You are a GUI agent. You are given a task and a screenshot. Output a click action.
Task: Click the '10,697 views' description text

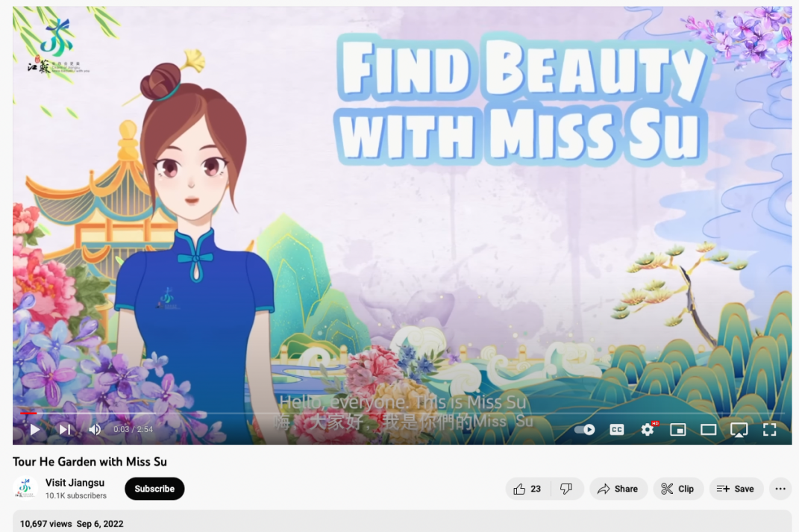(46, 524)
